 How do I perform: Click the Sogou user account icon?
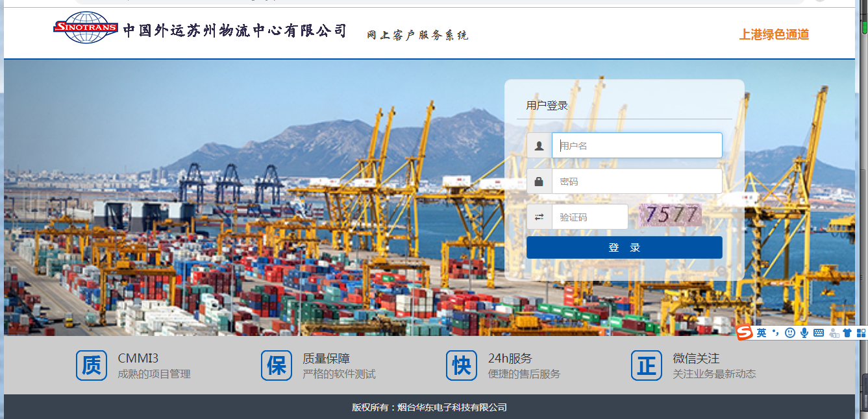(x=834, y=333)
